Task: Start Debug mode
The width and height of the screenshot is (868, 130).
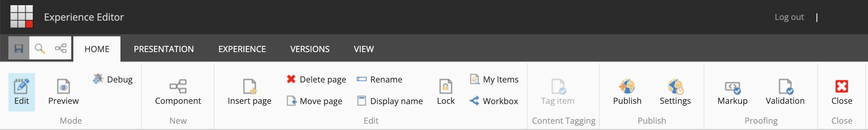Action: [x=113, y=79]
